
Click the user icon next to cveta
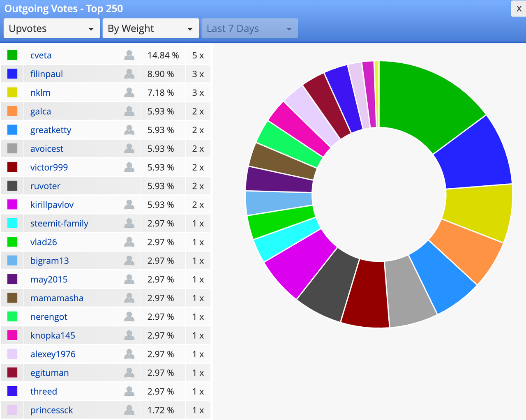point(129,55)
